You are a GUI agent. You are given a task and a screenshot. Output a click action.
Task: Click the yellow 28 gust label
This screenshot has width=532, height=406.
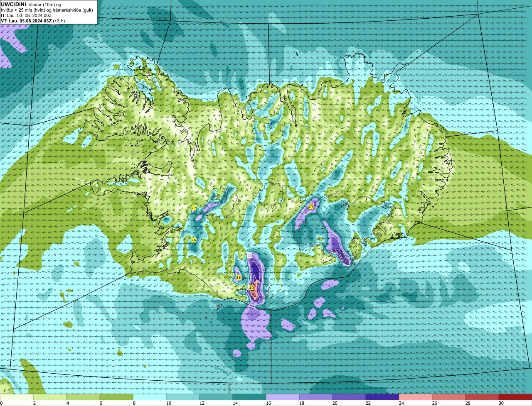(x=239, y=277)
